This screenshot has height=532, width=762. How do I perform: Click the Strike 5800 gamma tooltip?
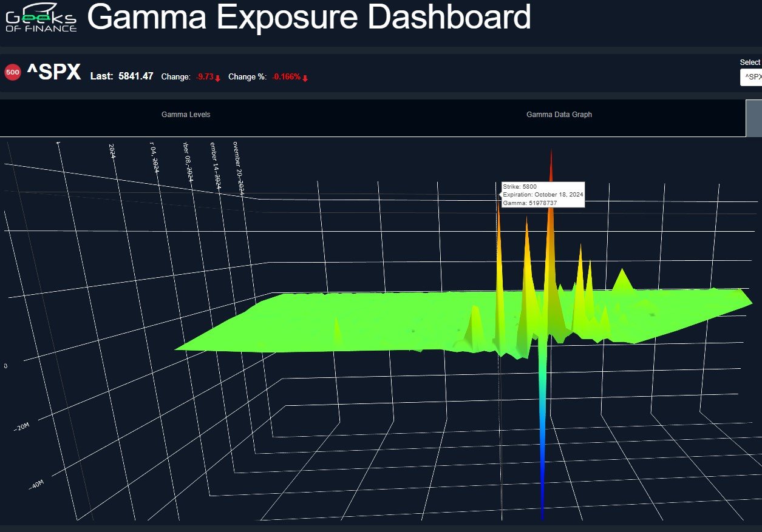coord(543,195)
